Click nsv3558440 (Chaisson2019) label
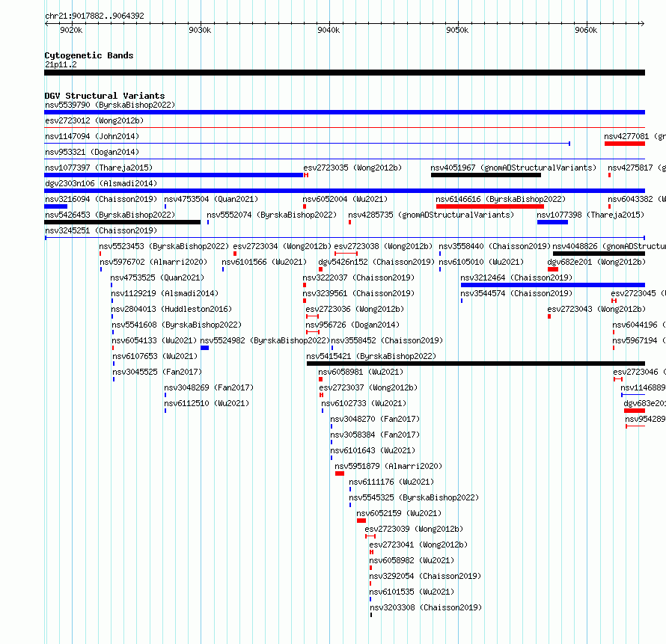 click(x=495, y=246)
